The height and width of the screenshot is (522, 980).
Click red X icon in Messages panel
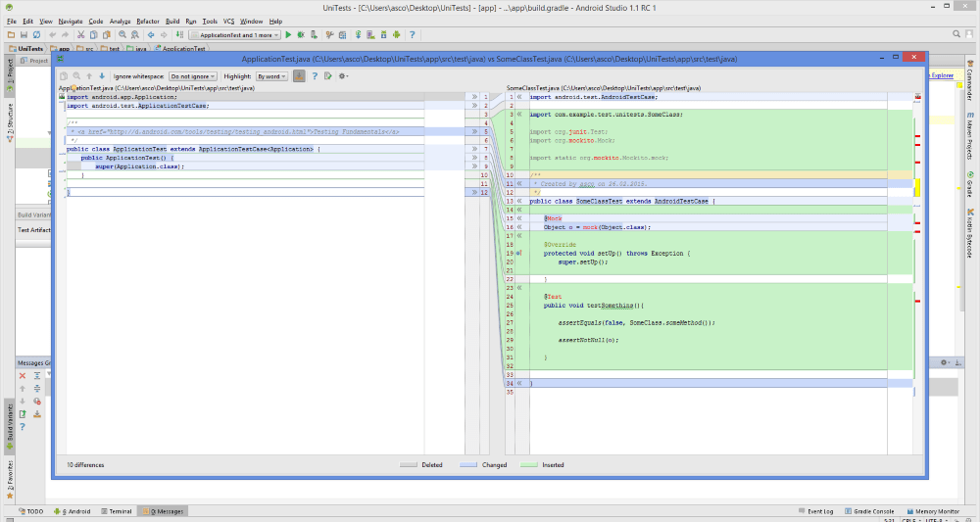coord(23,375)
